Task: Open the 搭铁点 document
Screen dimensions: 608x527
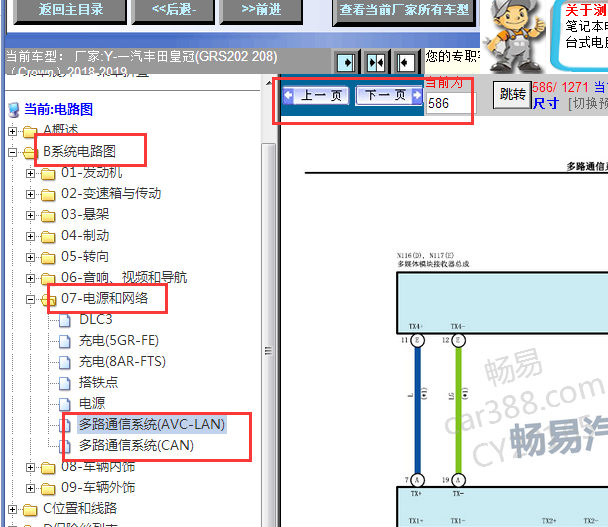Action: [98, 382]
